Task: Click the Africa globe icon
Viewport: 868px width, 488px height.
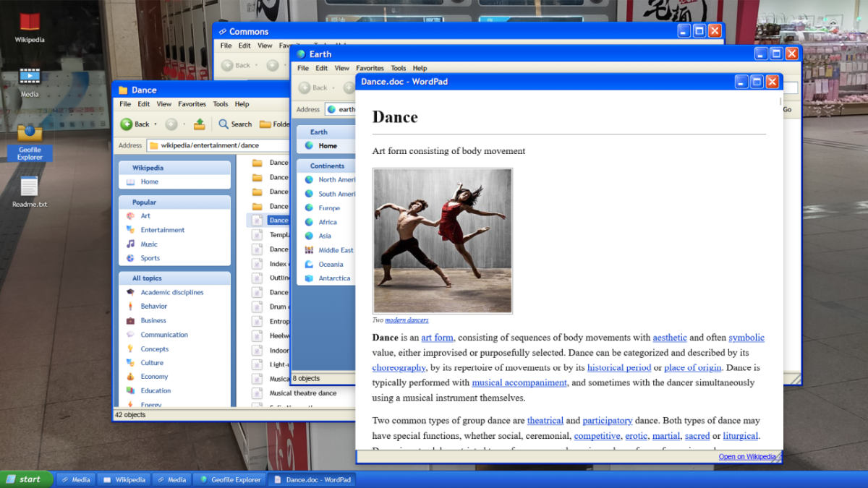Action: [x=309, y=222]
